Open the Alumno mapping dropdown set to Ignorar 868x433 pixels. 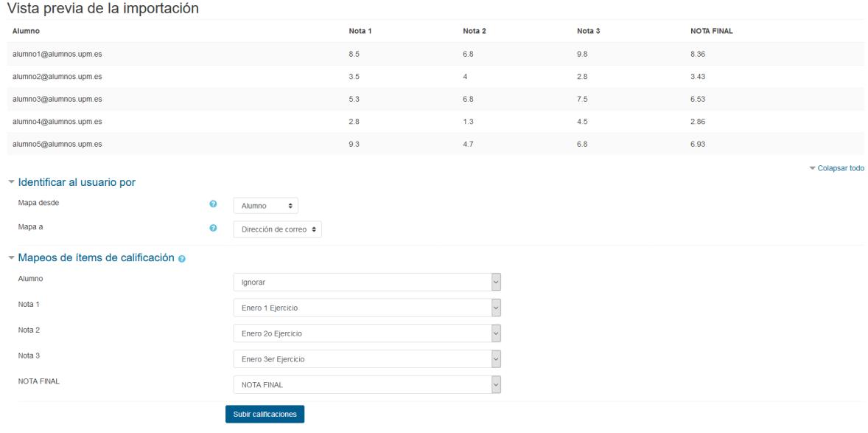pos(367,283)
